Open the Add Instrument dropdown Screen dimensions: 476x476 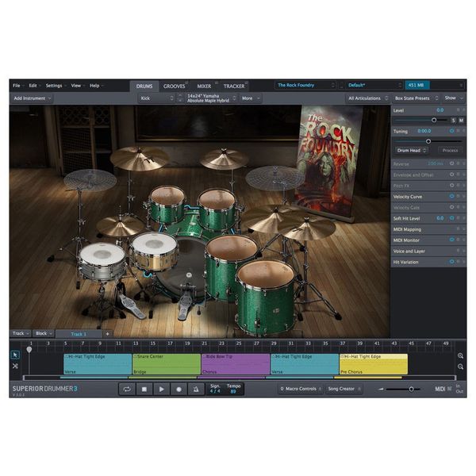[x=33, y=98]
